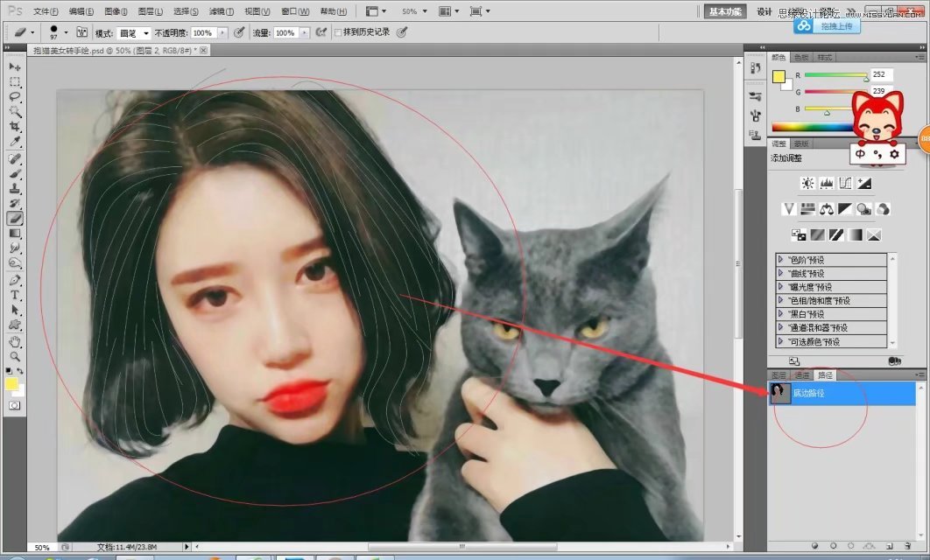Select the Brush tool in toolbox
This screenshot has height=560, width=930.
(x=15, y=173)
